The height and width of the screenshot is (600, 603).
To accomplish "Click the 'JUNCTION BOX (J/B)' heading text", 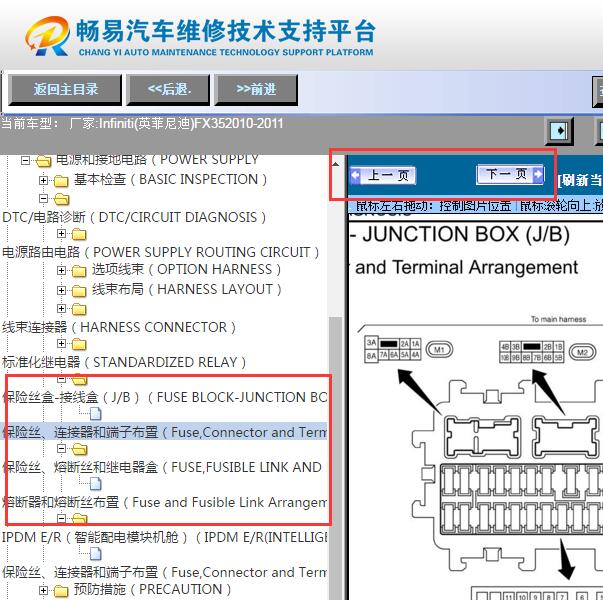I will (x=466, y=234).
